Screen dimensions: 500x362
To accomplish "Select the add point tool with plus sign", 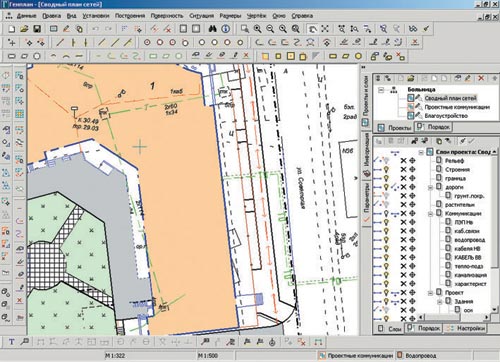I will pyautogui.click(x=12, y=43).
